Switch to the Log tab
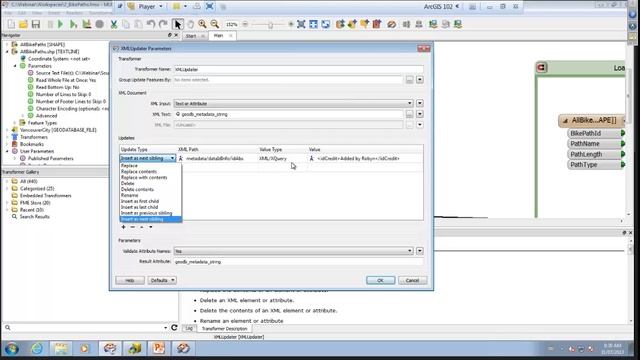The width and height of the screenshot is (640, 360). click(x=189, y=329)
